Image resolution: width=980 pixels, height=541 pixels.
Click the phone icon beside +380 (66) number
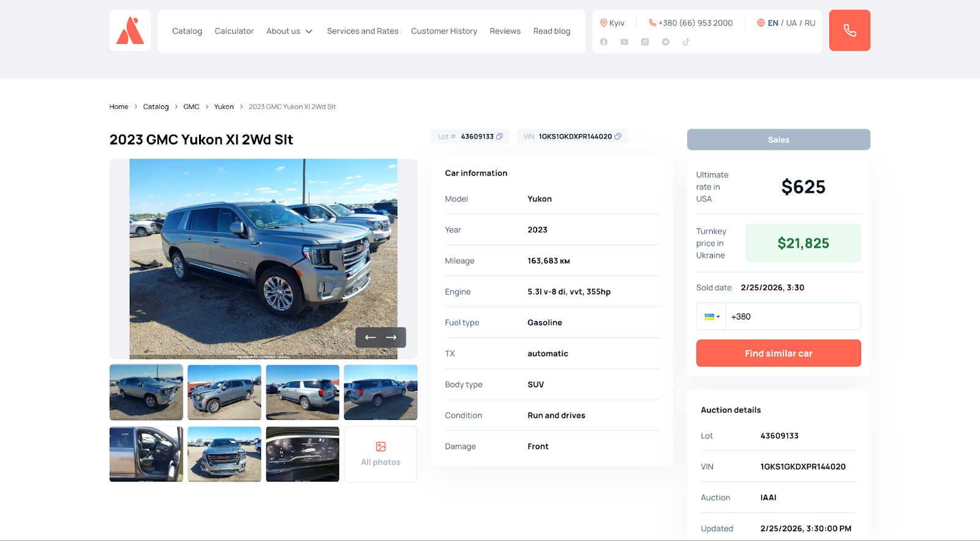click(x=652, y=23)
